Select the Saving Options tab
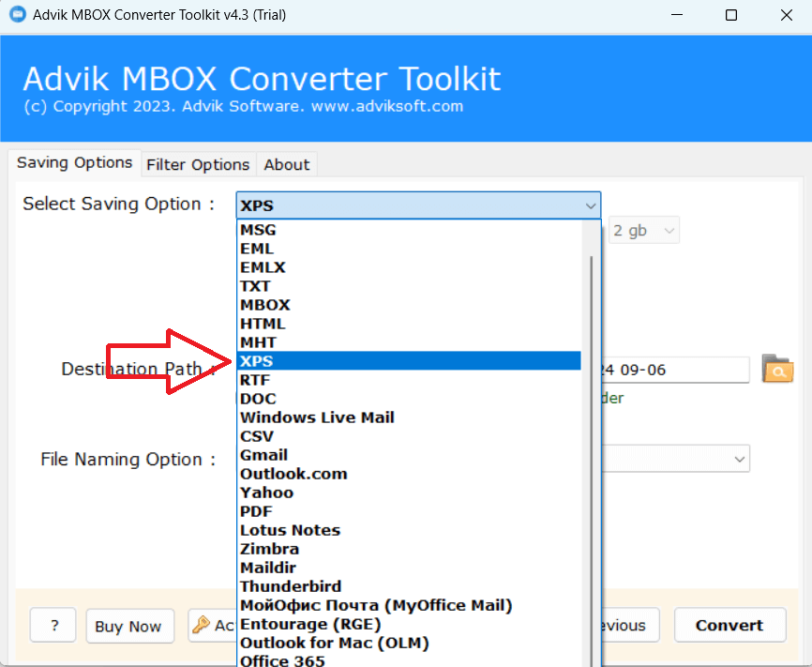This screenshot has width=812, height=667. [x=75, y=162]
